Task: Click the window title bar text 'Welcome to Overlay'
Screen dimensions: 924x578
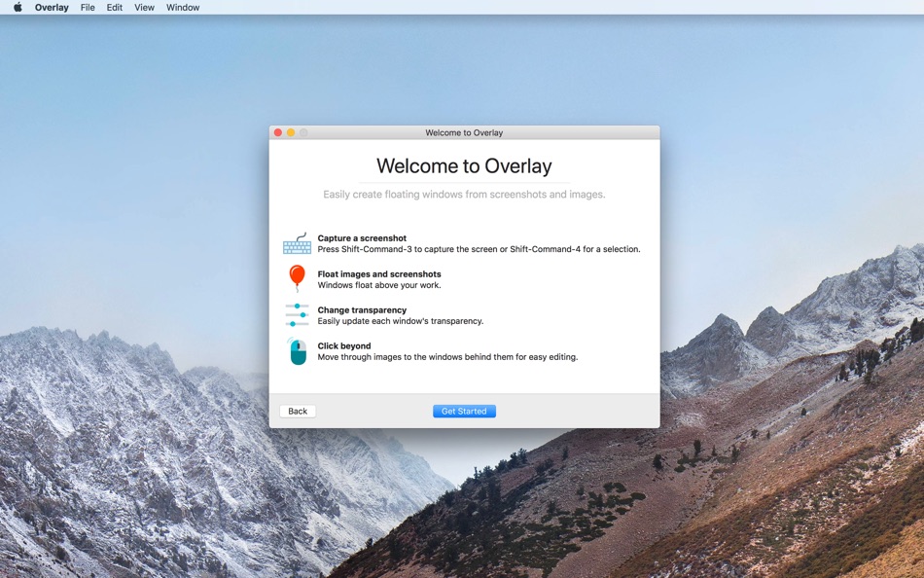Action: pyautogui.click(x=464, y=132)
